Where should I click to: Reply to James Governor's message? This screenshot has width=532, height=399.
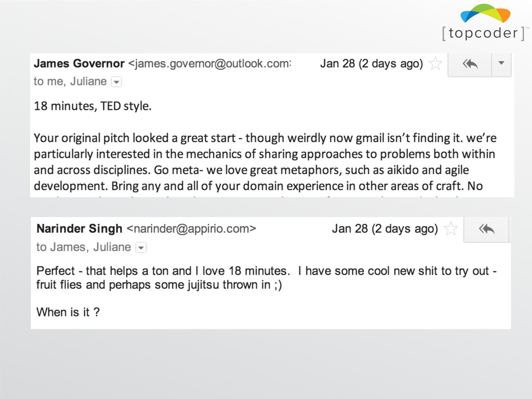[469, 64]
